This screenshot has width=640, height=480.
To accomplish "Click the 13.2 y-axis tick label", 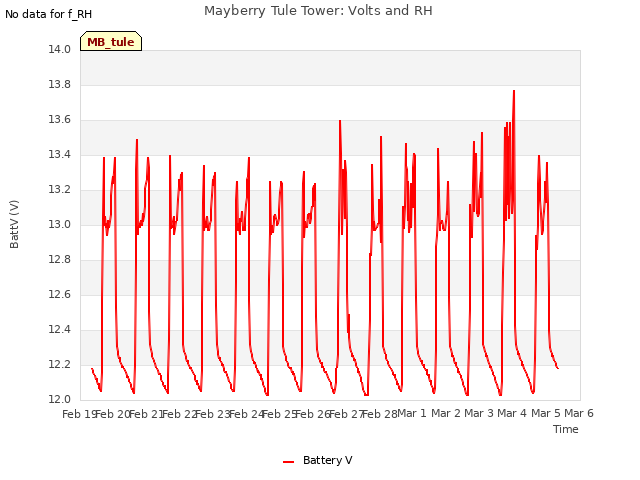I will click(60, 189).
